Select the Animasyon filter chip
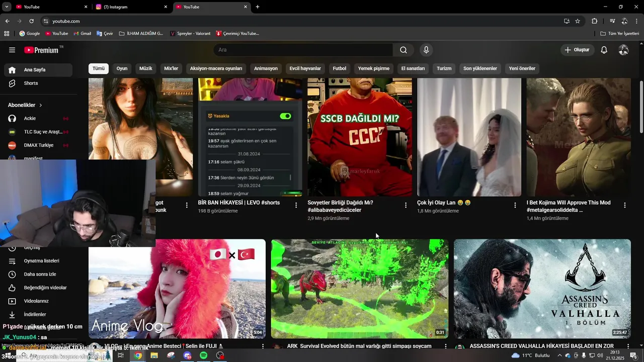This screenshot has height=362, width=644. 266,68
